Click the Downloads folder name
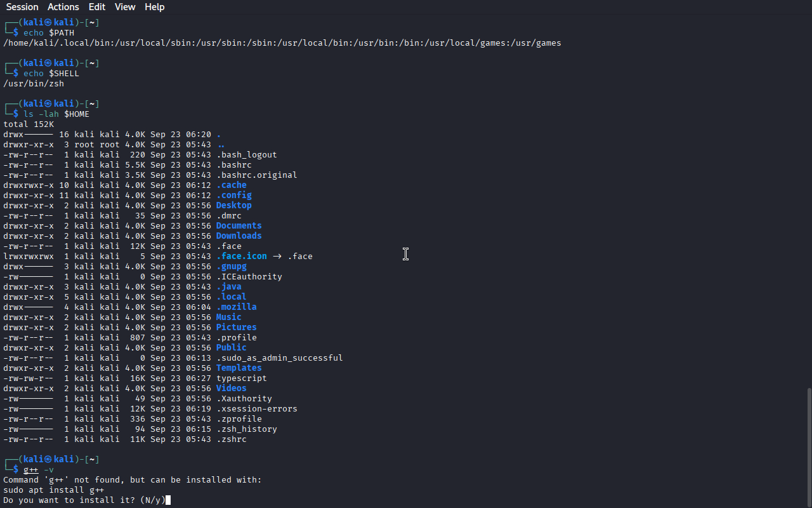Viewport: 812px width, 508px height. 239,236
